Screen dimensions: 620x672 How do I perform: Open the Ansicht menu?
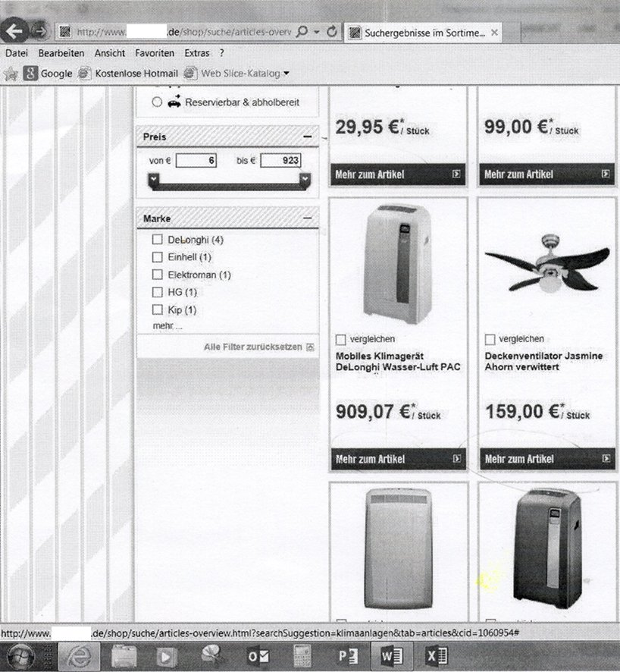click(x=110, y=53)
